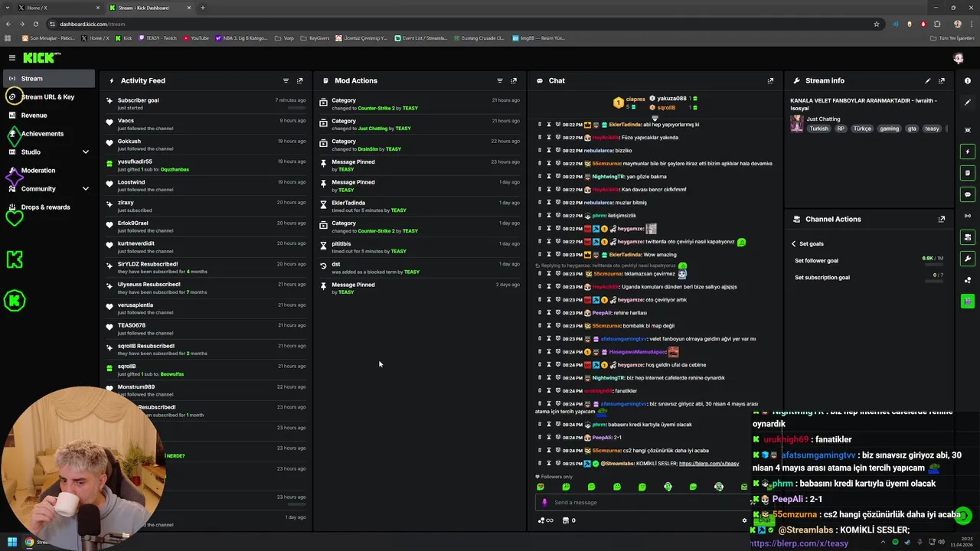Screen dimensions: 980x551
Task: Click the screen capture icon in right sidebar
Action: tap(968, 130)
